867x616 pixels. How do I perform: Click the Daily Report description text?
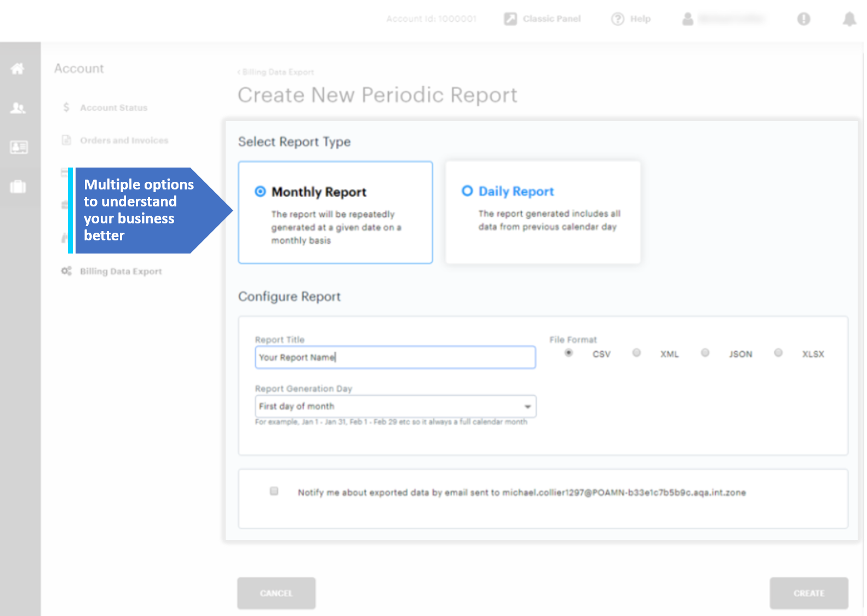pyautogui.click(x=549, y=220)
